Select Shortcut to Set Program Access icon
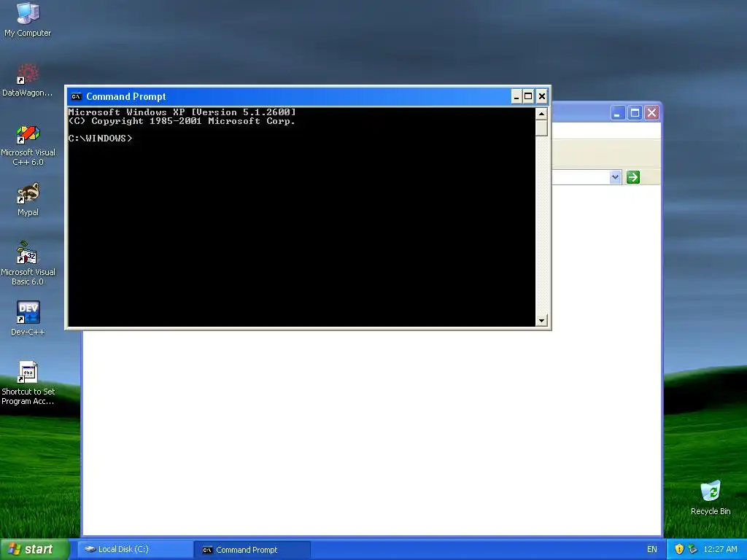Viewport: 747px width, 560px height. click(x=28, y=384)
